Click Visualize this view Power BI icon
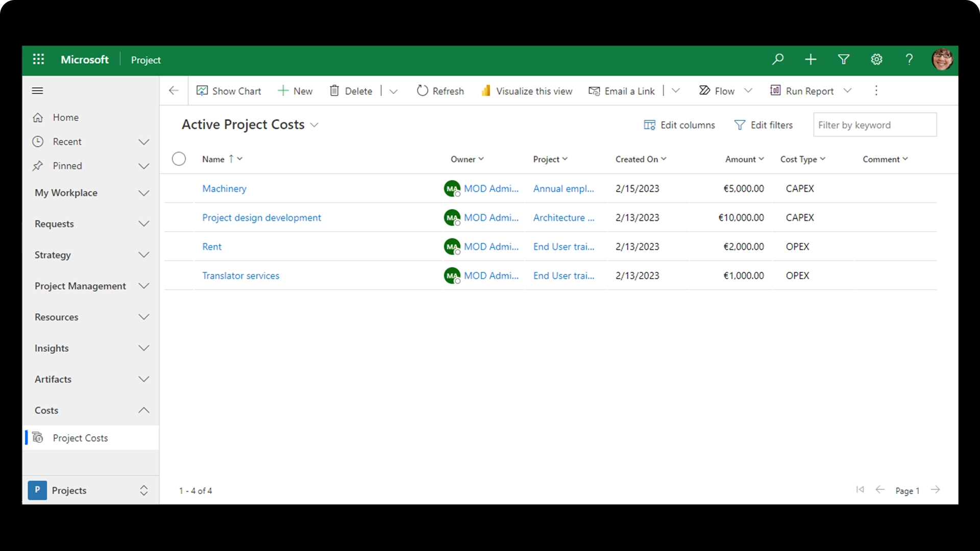Screen dimensions: 980x551 pos(485,91)
